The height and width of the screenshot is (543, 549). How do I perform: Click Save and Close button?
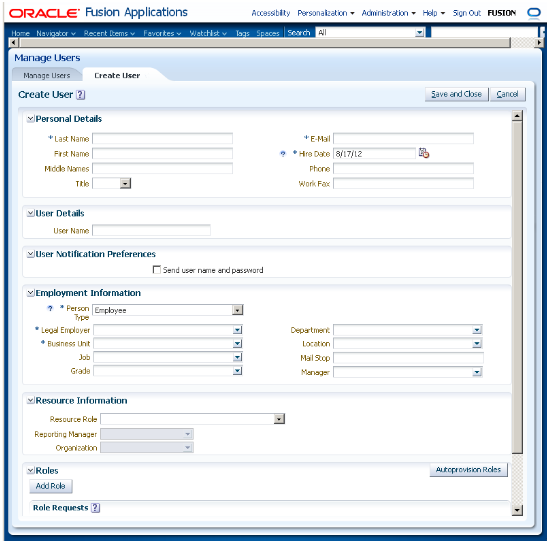coord(457,94)
